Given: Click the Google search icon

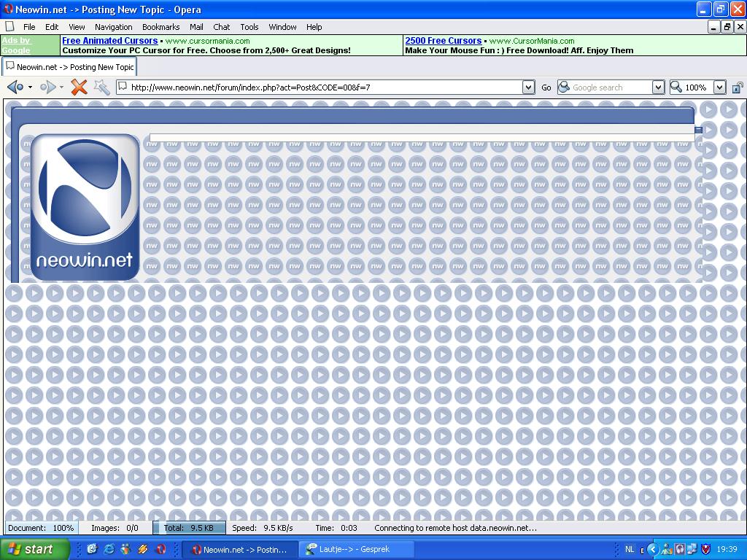Looking at the screenshot, I should click(564, 87).
